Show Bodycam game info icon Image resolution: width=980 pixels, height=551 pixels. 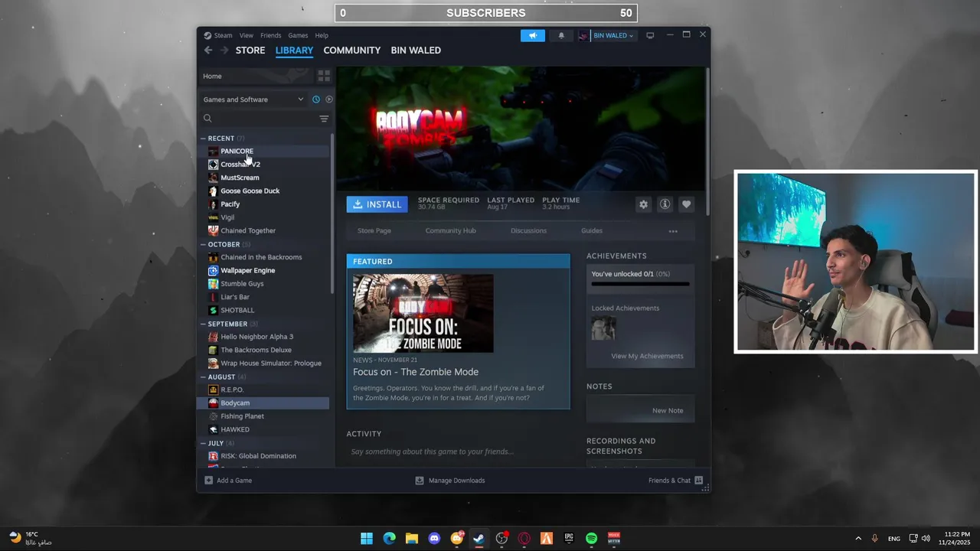[x=665, y=204]
